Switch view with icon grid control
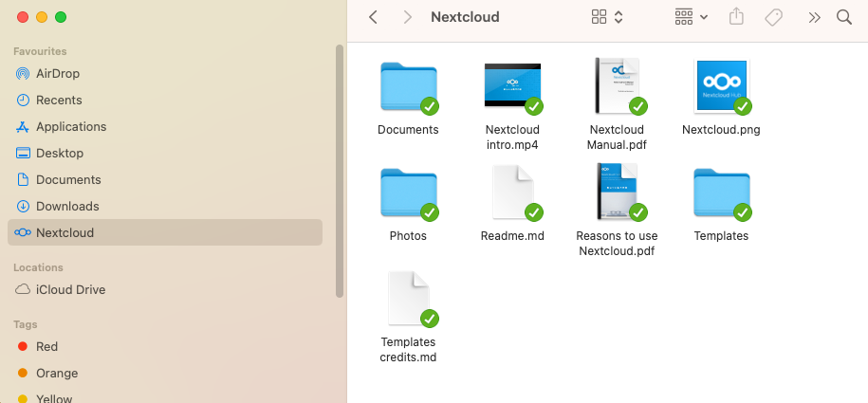 click(x=607, y=17)
